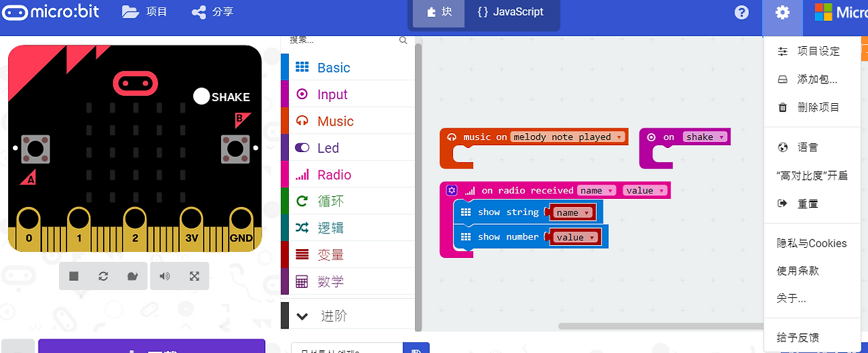Click simulator 3V pin

[192, 229]
